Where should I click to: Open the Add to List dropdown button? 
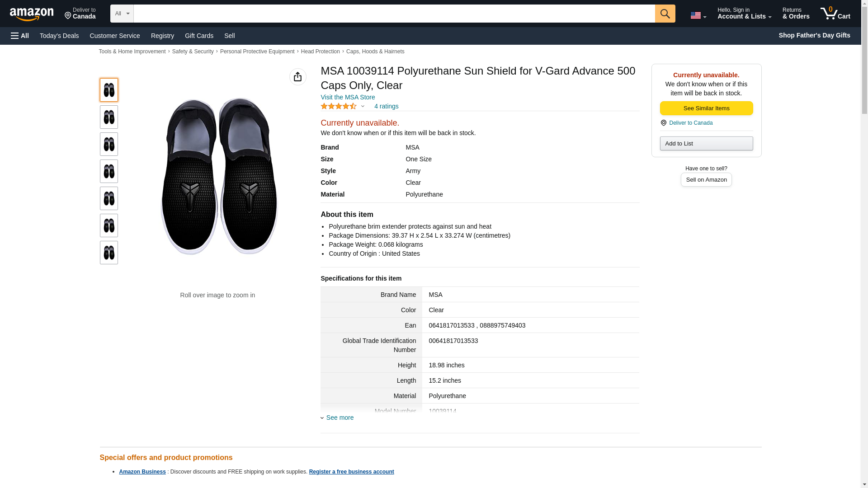pos(706,143)
